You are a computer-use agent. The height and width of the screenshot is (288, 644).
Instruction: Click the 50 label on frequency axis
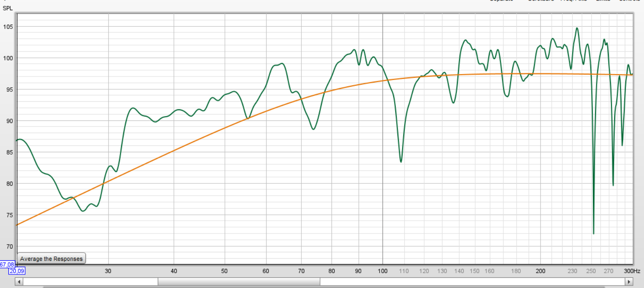tap(224, 271)
